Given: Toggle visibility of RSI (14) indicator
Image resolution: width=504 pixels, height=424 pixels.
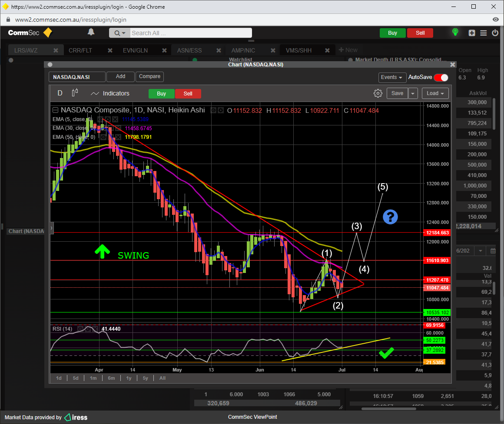Looking at the screenshot, I should [x=81, y=329].
